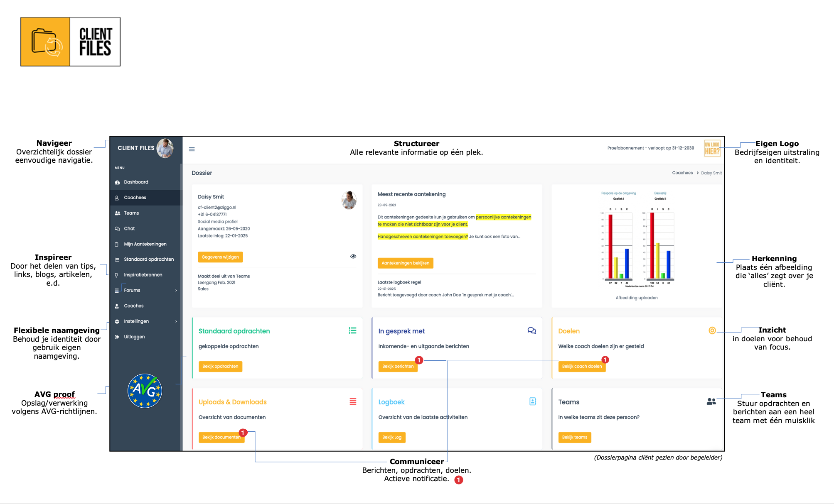Viewport: 834px width, 504px height.
Task: Open Dashboard in sidebar menu
Action: [136, 182]
